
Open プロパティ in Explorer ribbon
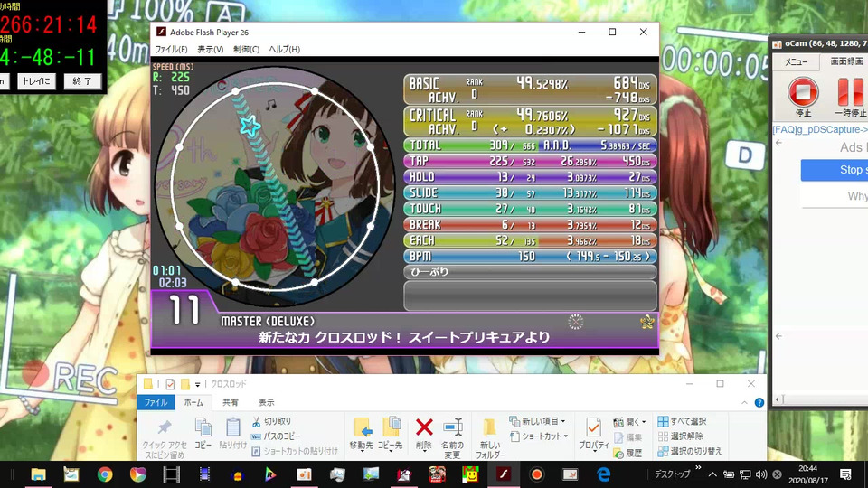pyautogui.click(x=593, y=435)
